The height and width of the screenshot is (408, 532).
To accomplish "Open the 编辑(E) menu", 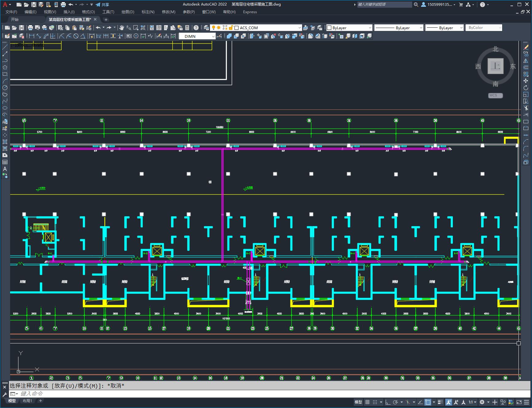I will pyautogui.click(x=30, y=12).
